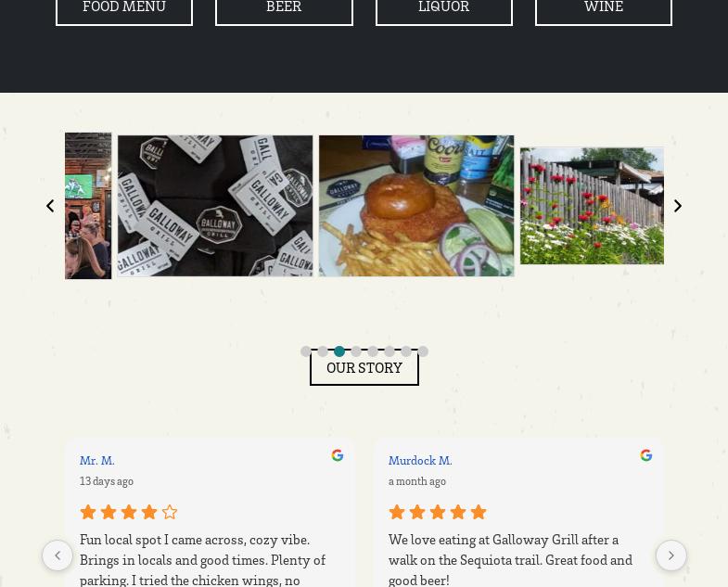Open the Galloway Grill patches photo
Viewport: 728px width, 587px height.
coord(215,206)
